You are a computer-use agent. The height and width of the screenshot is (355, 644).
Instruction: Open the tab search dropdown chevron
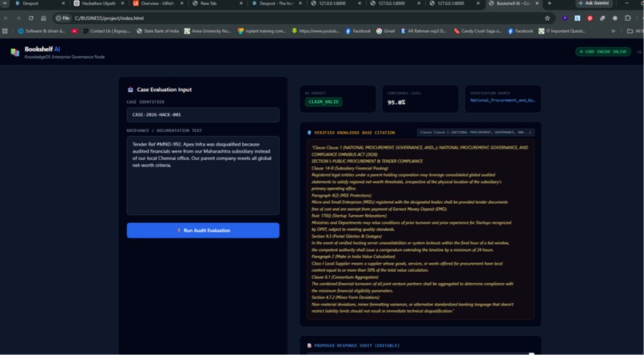[5, 3]
